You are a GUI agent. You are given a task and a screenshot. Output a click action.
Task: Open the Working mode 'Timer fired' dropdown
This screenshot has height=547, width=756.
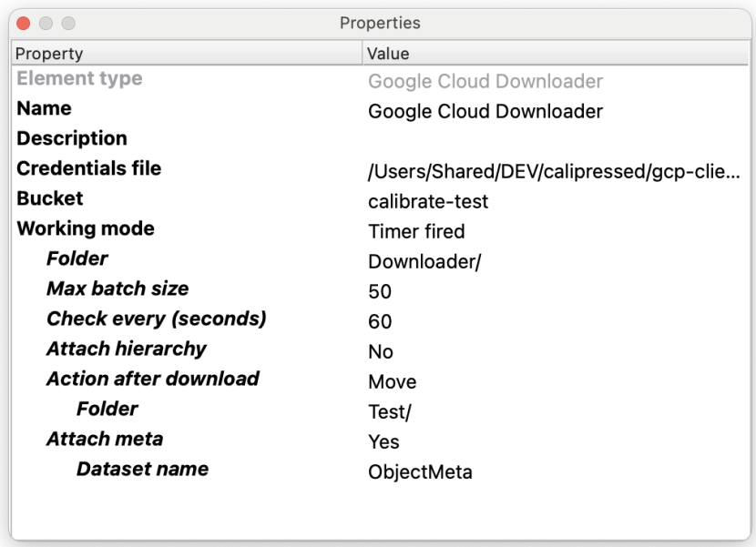tap(416, 231)
